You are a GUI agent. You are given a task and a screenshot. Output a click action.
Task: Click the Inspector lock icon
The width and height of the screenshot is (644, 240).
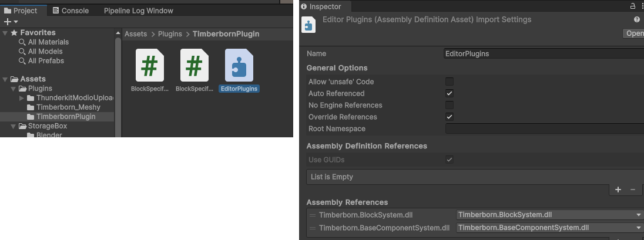633,6
